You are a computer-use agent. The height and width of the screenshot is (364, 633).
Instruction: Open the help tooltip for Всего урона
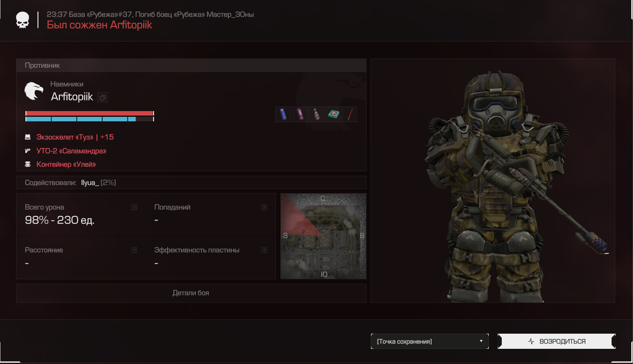click(134, 207)
